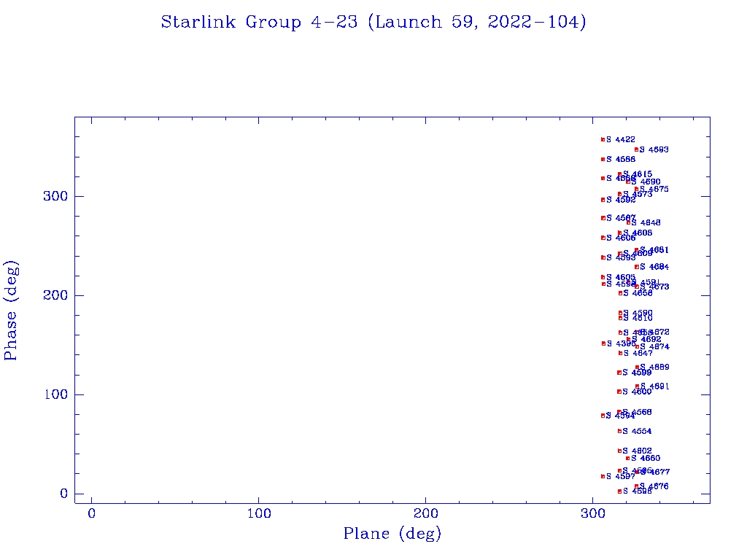Click the 'S 4660' satellite label
The width and height of the screenshot is (747, 560).
coord(646,458)
